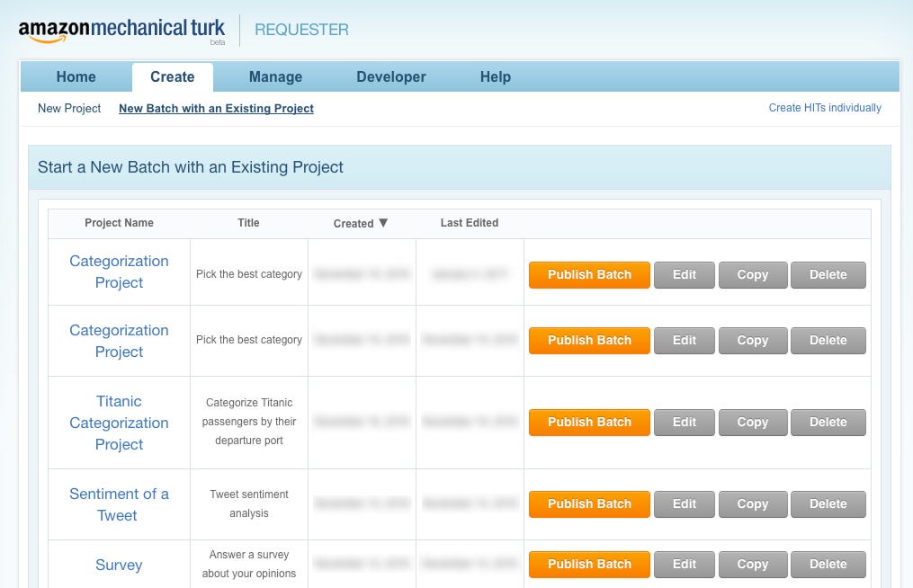This screenshot has height=588, width=913.
Task: Click Create HITs individually
Action: pos(825,108)
